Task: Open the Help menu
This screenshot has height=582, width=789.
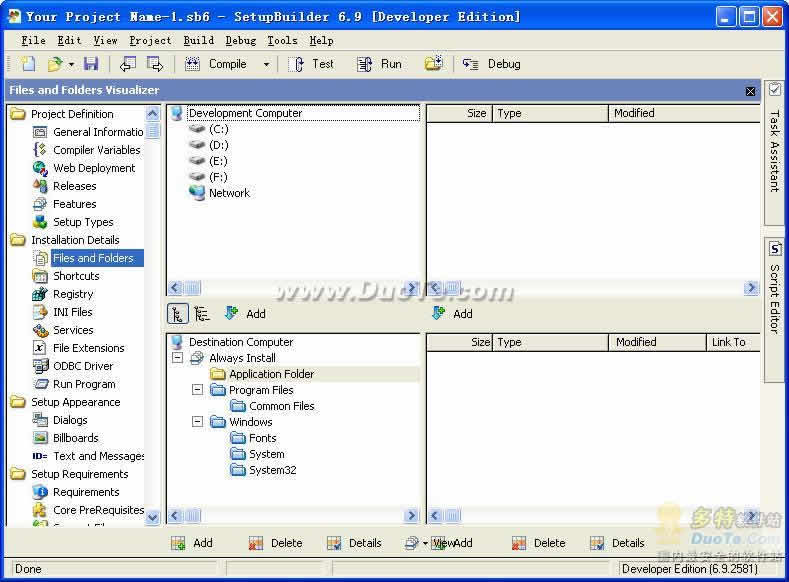Action: pyautogui.click(x=321, y=40)
